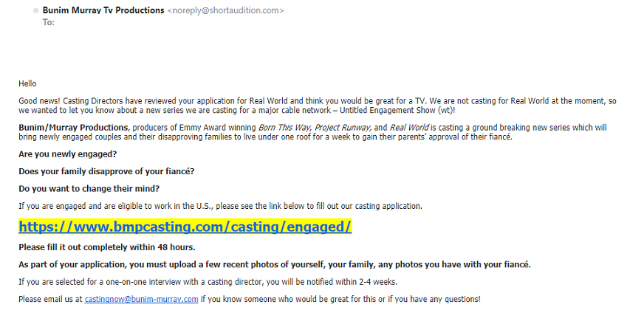Open the bmpcasting.com casting engaged link
The height and width of the screenshot is (310, 644).
pos(185,227)
